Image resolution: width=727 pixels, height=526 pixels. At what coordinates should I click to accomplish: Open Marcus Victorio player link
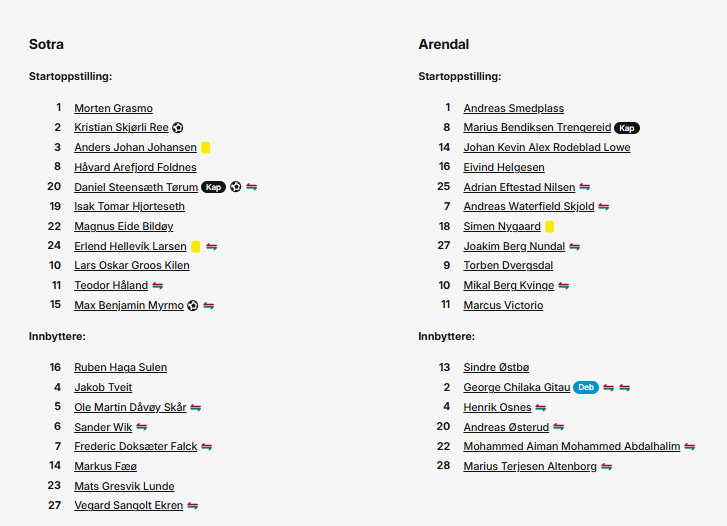click(x=504, y=305)
